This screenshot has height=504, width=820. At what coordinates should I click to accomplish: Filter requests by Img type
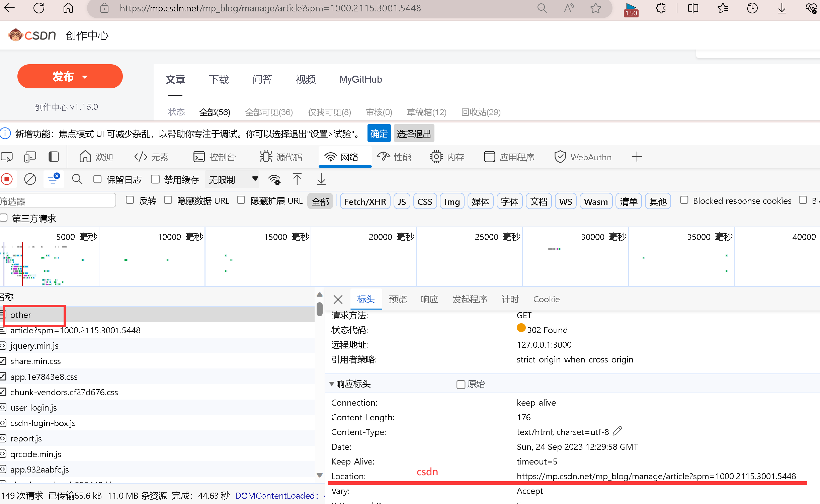coord(452,201)
